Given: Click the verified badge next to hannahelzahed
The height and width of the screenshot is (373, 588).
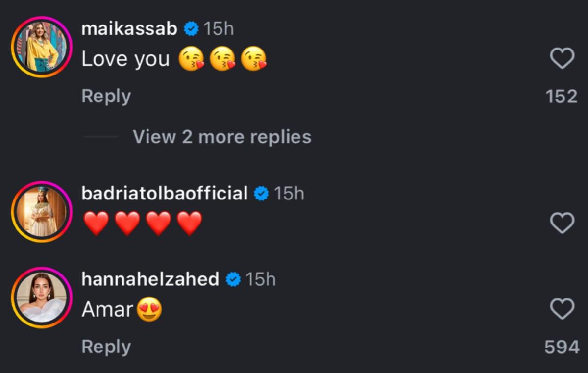Looking at the screenshot, I should click(x=234, y=279).
